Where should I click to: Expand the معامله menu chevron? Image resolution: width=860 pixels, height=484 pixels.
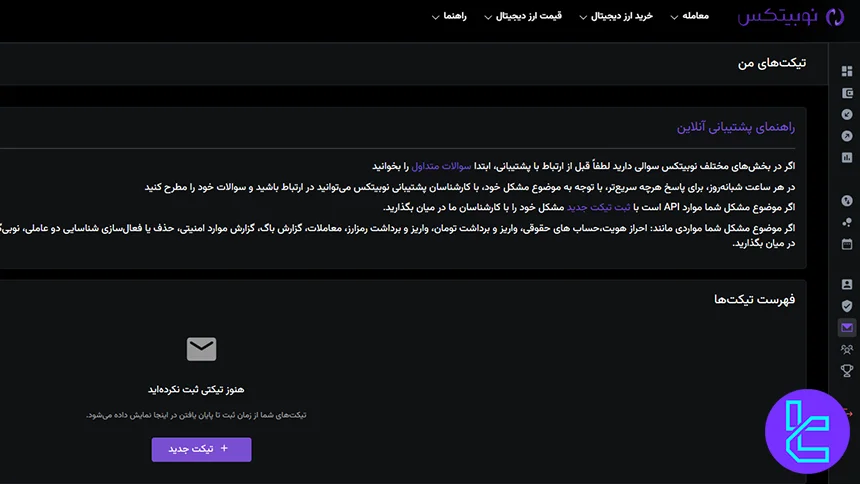tap(674, 18)
